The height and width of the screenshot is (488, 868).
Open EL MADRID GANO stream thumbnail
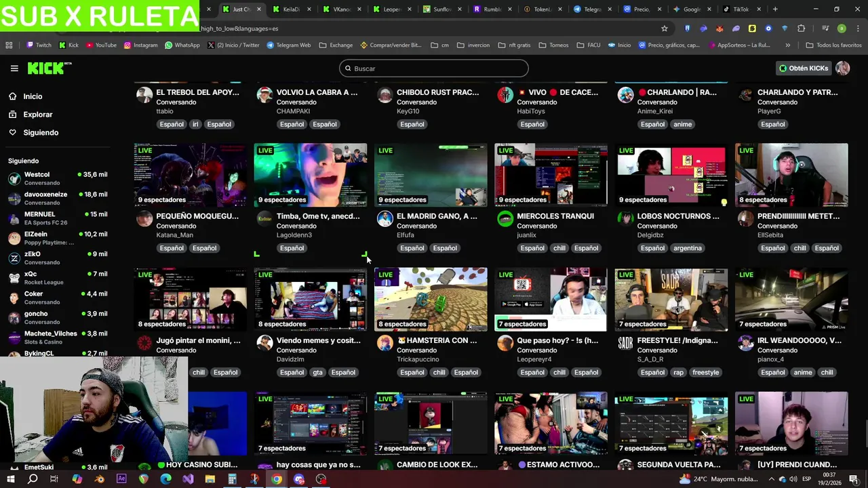click(x=431, y=175)
